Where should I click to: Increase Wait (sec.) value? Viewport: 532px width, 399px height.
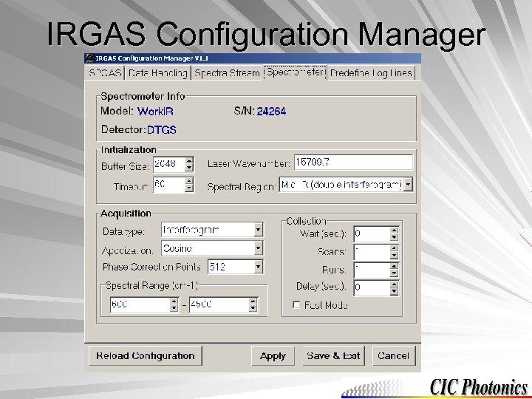click(x=394, y=231)
